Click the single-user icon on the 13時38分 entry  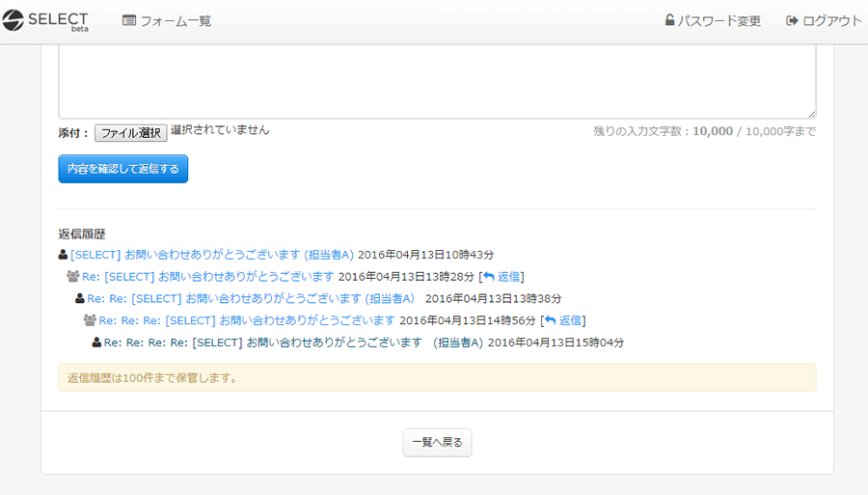[80, 299]
